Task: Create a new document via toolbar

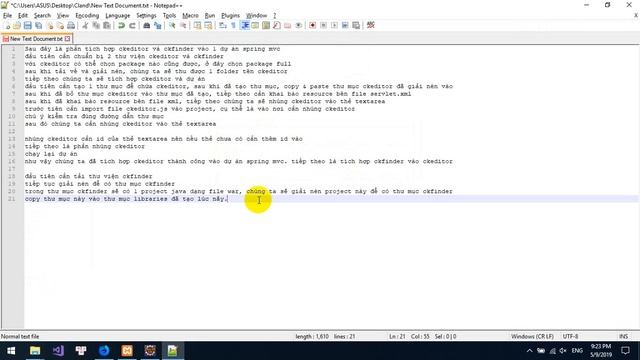Action: click(7, 26)
